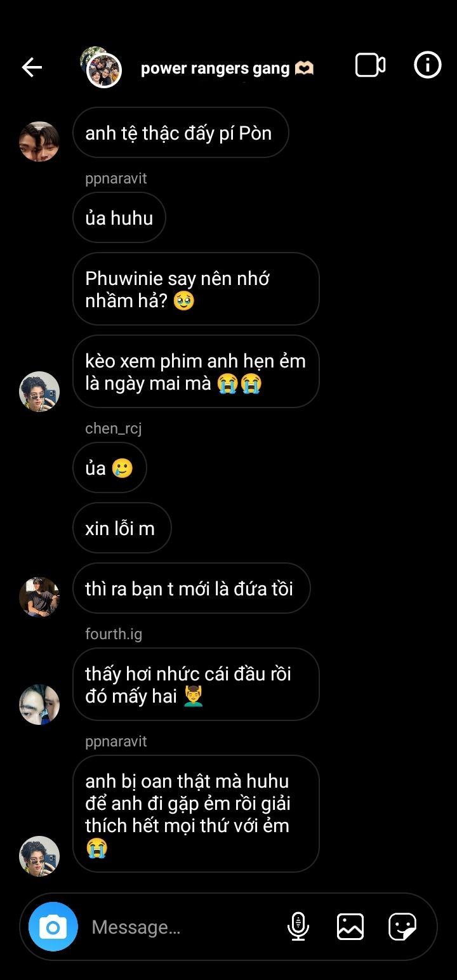Select the "Phuwinie say nên nhớ" bubble
Image resolution: width=457 pixels, height=980 pixels.
point(195,289)
